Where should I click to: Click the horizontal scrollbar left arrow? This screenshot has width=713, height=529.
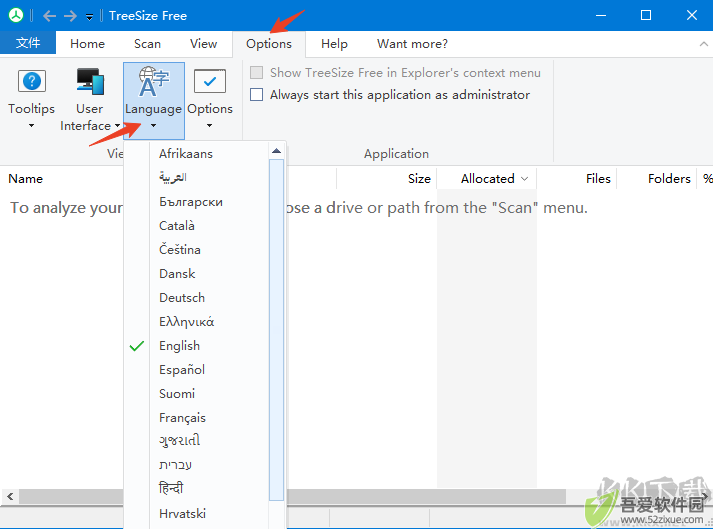10,496
